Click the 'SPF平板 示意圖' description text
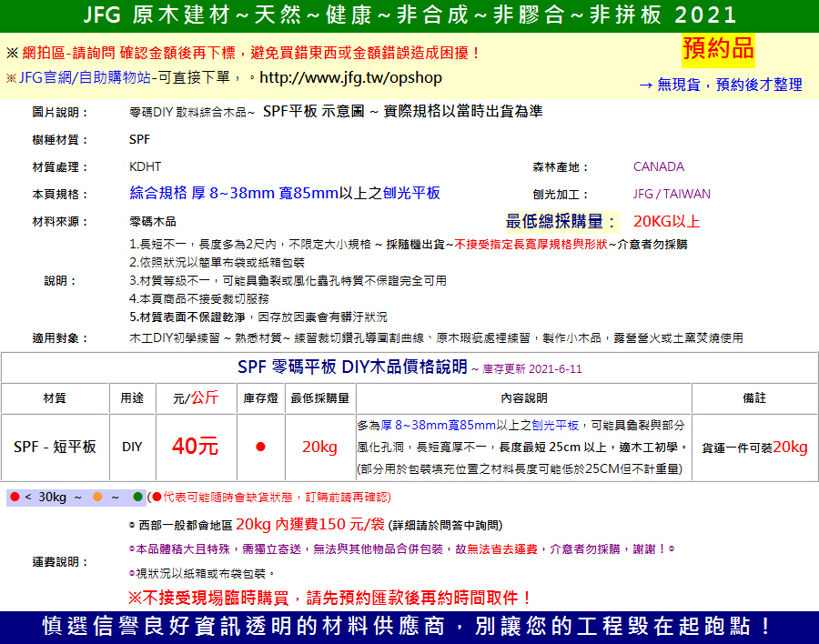 (x=313, y=111)
